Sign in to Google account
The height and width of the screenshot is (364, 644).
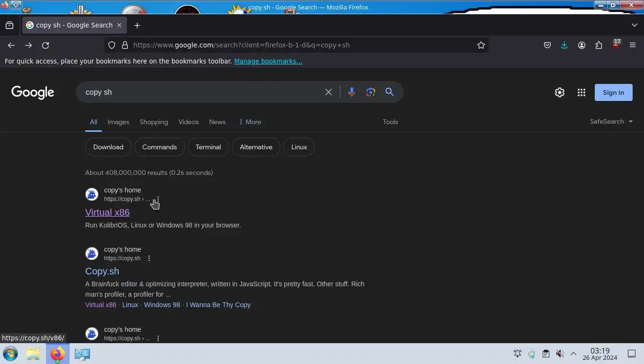pos(614,92)
